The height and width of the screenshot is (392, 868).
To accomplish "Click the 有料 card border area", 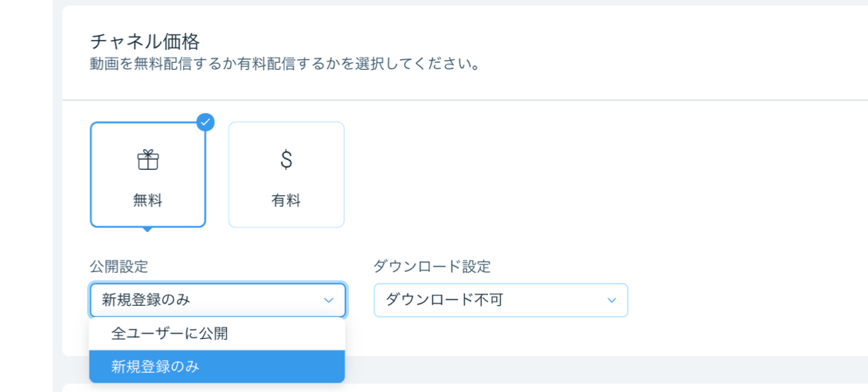I will [x=286, y=174].
